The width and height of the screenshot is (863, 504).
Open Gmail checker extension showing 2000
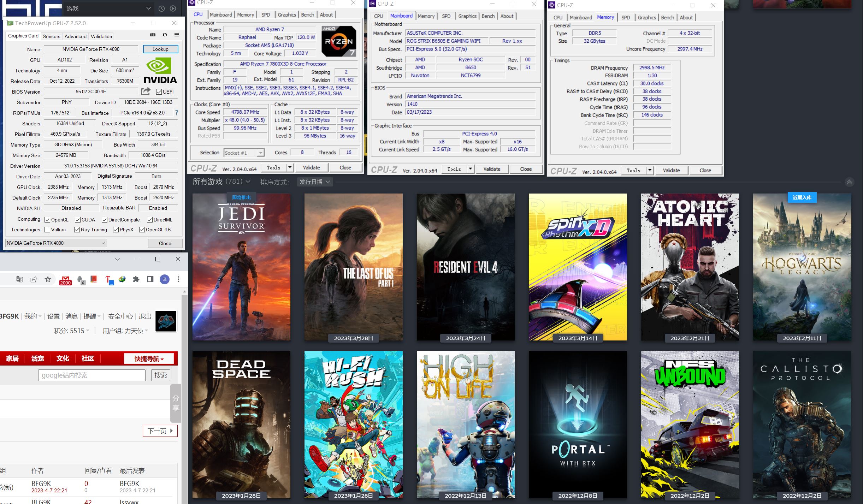65,280
